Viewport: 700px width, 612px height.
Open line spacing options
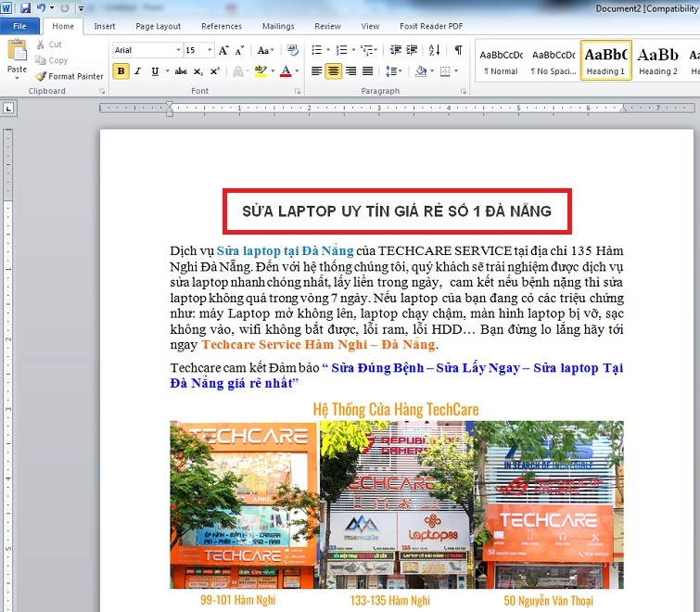click(x=393, y=71)
